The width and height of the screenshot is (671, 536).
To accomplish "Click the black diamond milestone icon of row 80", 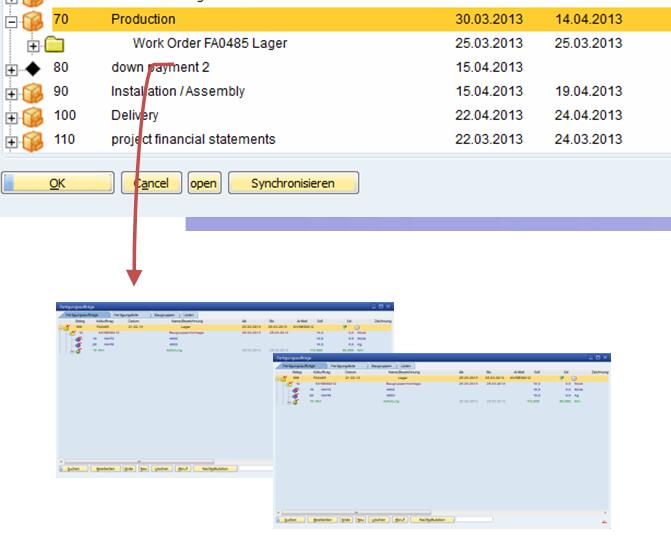I will (x=33, y=68).
